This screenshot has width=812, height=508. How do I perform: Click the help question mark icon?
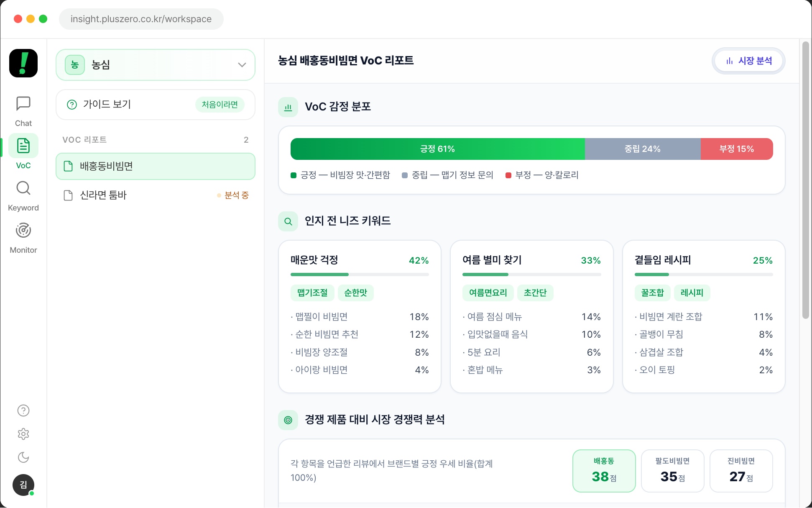point(23,411)
